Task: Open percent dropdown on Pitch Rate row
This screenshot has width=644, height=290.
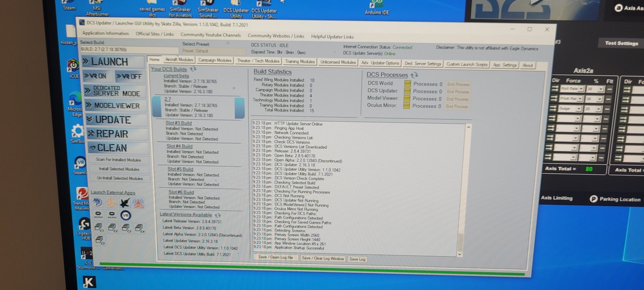Action: click(x=594, y=99)
